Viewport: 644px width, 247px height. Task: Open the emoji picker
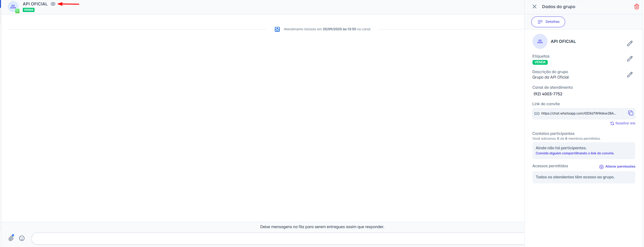[x=22, y=238]
